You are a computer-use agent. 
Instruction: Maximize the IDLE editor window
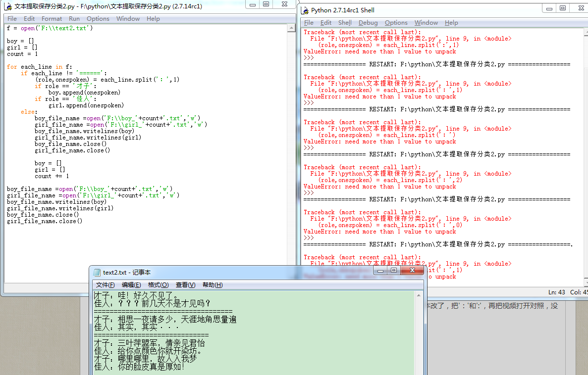pos(266,4)
